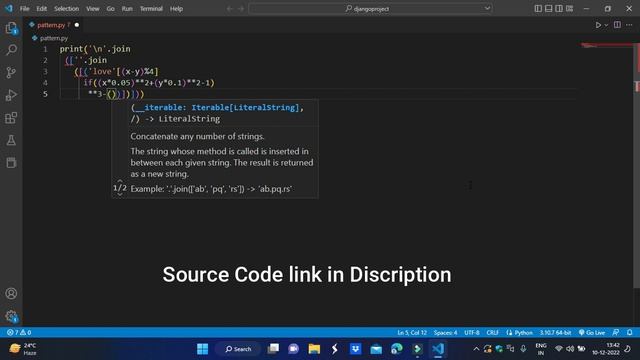This screenshot has height=360, width=640.
Task: Show next signature in the help popup
Action: click(x=120, y=195)
